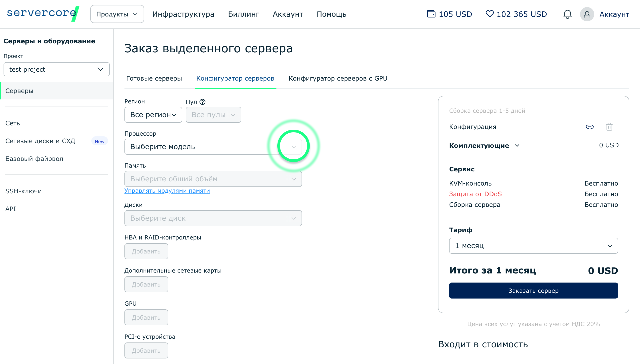Click the account avatar icon
The image size is (640, 364).
coord(587,14)
